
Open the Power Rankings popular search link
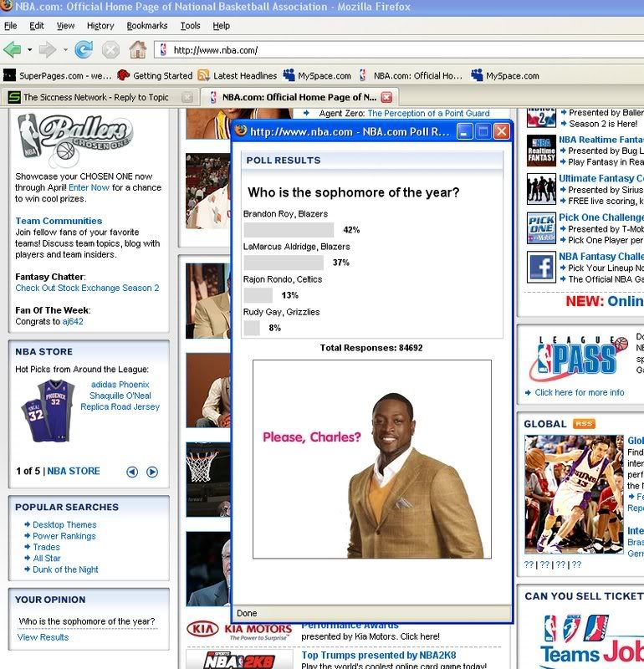[x=64, y=536]
